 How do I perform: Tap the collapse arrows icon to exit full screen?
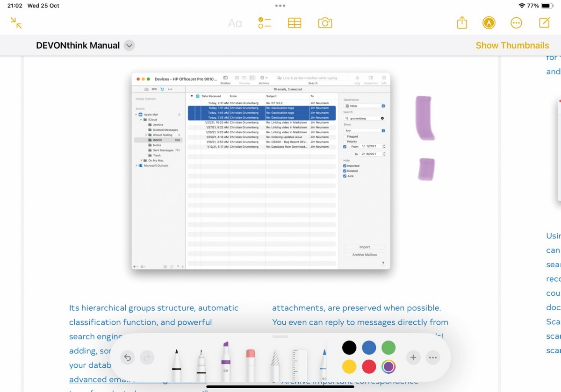point(16,23)
